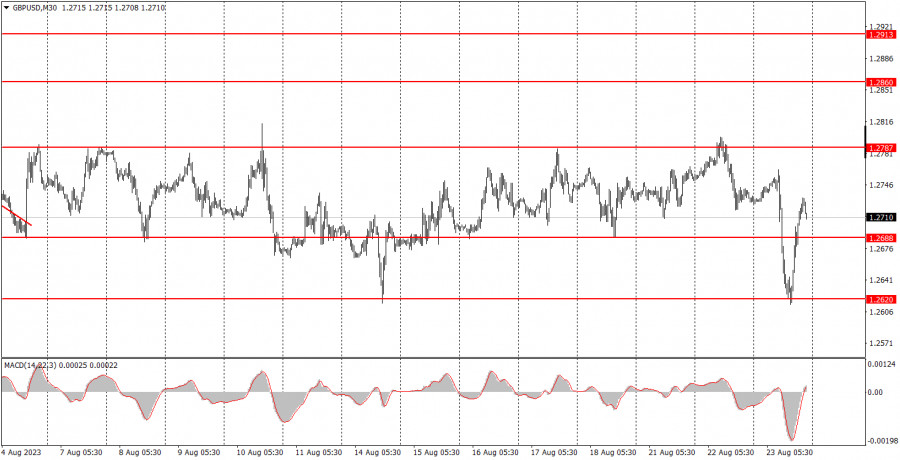Click the current price label 1.2710
Viewport: 900px width, 460px height.
tap(882, 218)
